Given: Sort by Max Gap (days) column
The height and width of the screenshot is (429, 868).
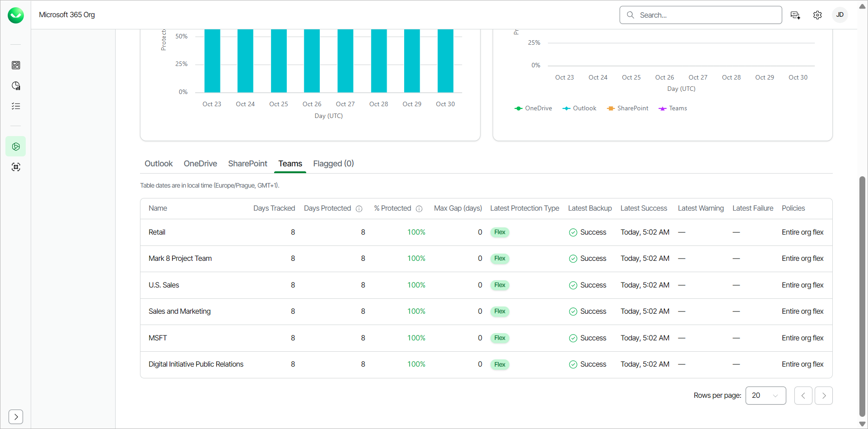Looking at the screenshot, I should tap(458, 208).
